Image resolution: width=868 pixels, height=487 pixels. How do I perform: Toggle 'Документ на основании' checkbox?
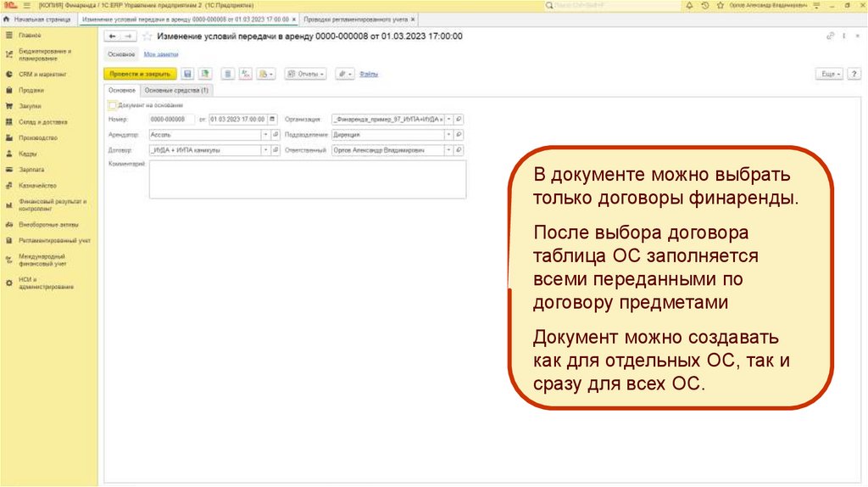coord(113,105)
